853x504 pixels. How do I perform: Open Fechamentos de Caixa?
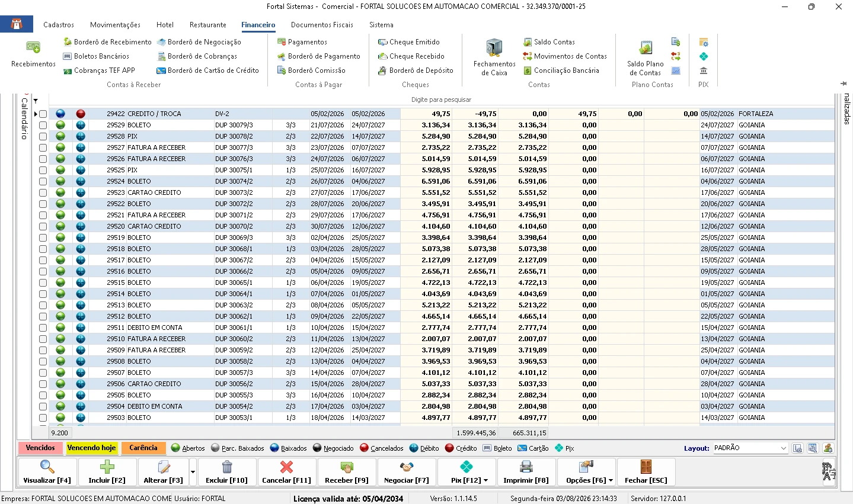[x=494, y=57]
